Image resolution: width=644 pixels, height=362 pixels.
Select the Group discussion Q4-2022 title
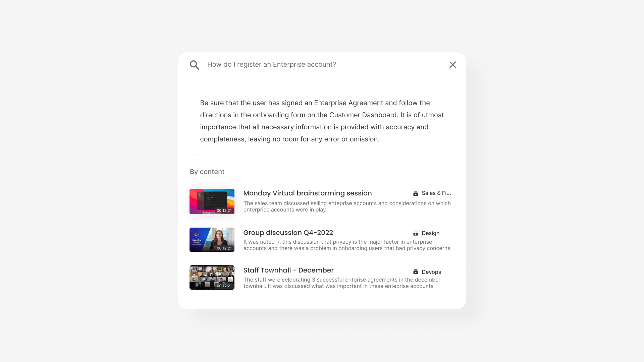tap(288, 233)
